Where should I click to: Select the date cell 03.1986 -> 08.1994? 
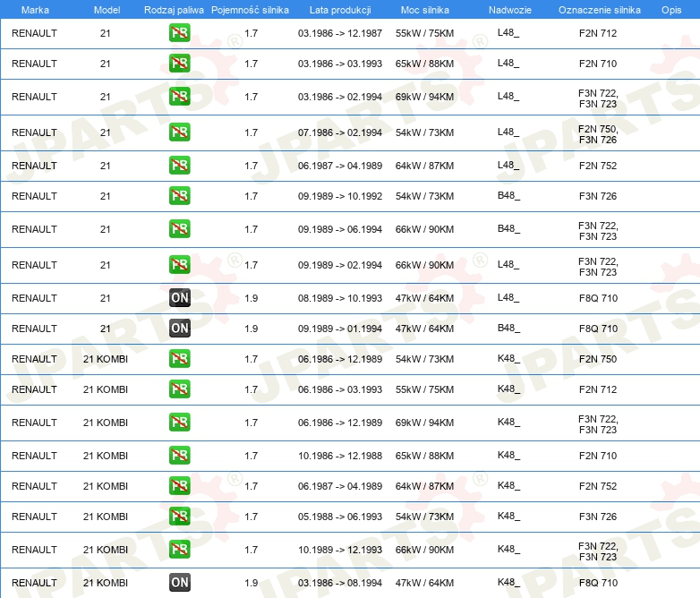pyautogui.click(x=340, y=583)
